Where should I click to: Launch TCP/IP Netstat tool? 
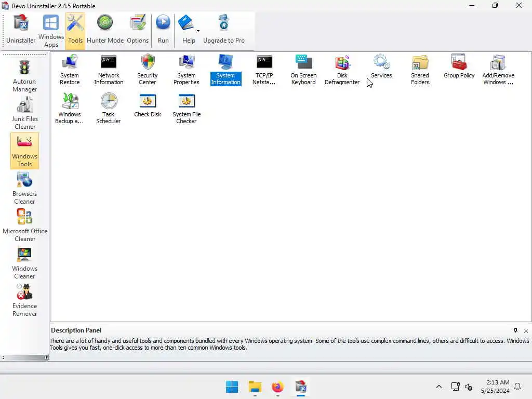264,70
